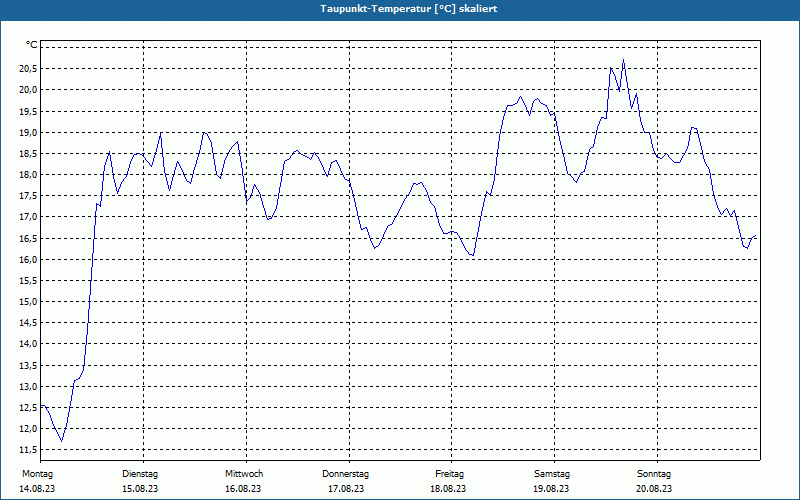Click the date 19.08.23
Image resolution: width=800 pixels, height=500 pixels.
pos(551,489)
